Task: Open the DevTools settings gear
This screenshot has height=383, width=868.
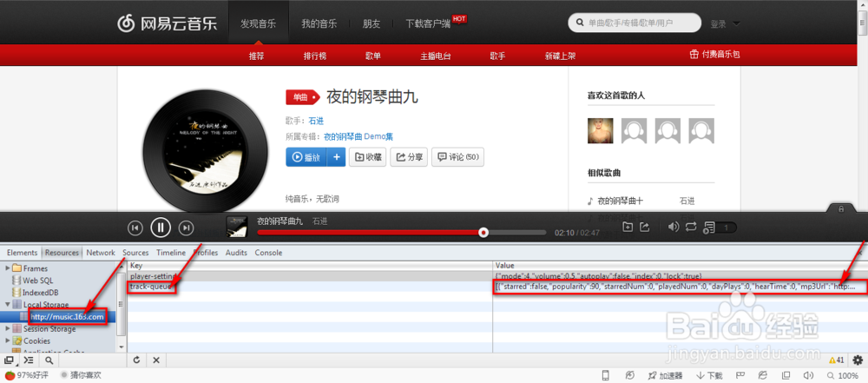Action: pyautogui.click(x=858, y=360)
